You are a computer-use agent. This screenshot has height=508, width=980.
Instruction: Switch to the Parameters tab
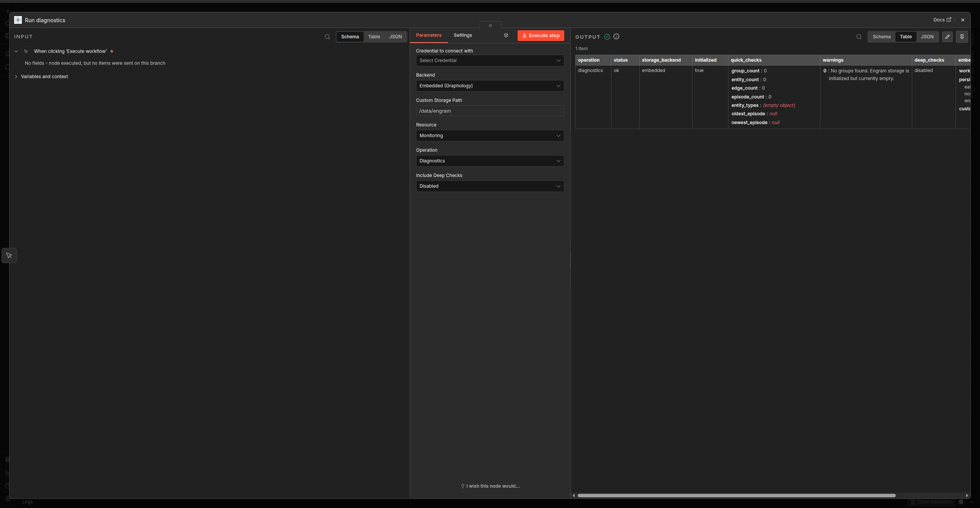pos(428,35)
